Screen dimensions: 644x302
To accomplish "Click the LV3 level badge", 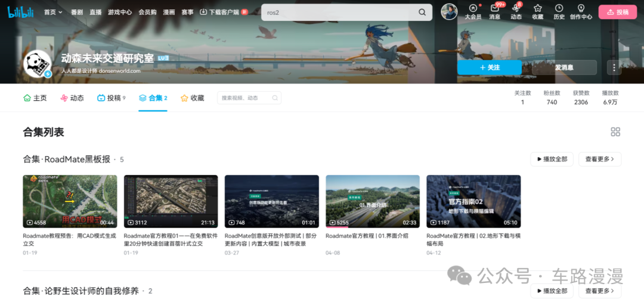I will click(x=163, y=58).
